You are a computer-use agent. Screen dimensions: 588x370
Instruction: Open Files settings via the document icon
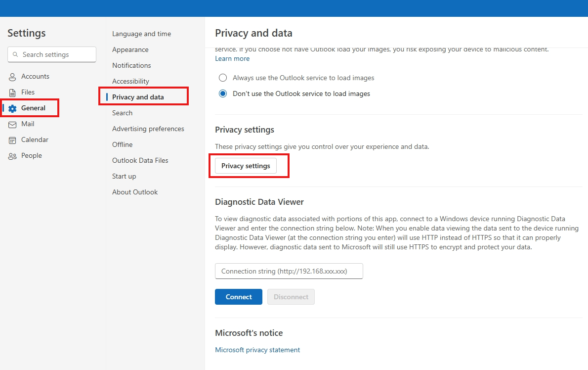pos(12,92)
